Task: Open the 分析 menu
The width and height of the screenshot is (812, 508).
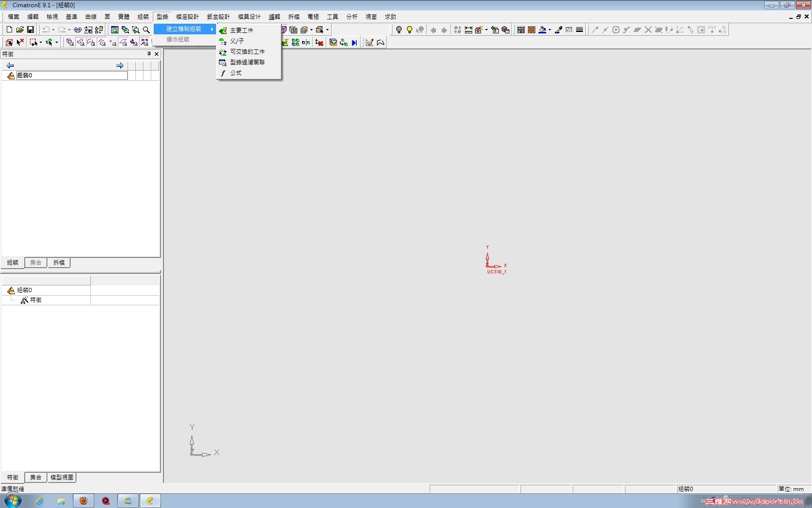Action: (x=352, y=16)
